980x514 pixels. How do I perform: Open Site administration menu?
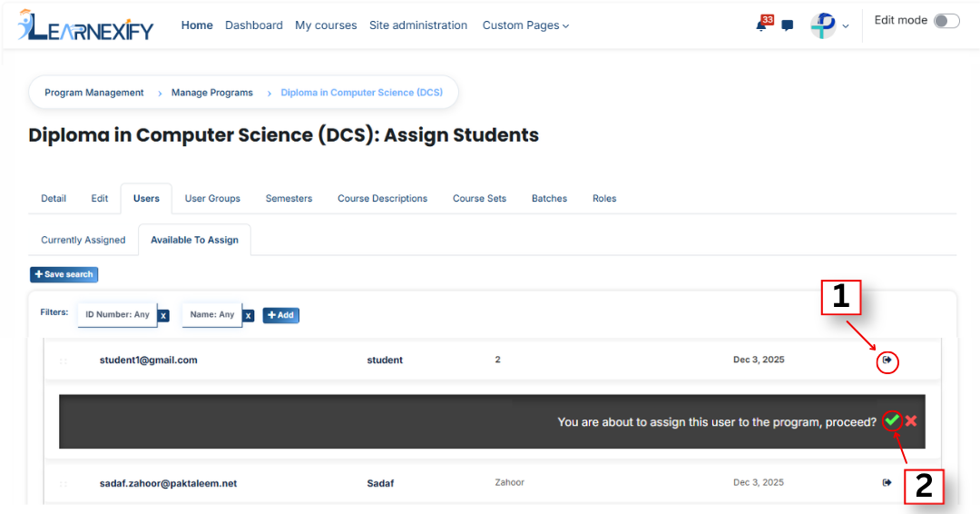418,25
